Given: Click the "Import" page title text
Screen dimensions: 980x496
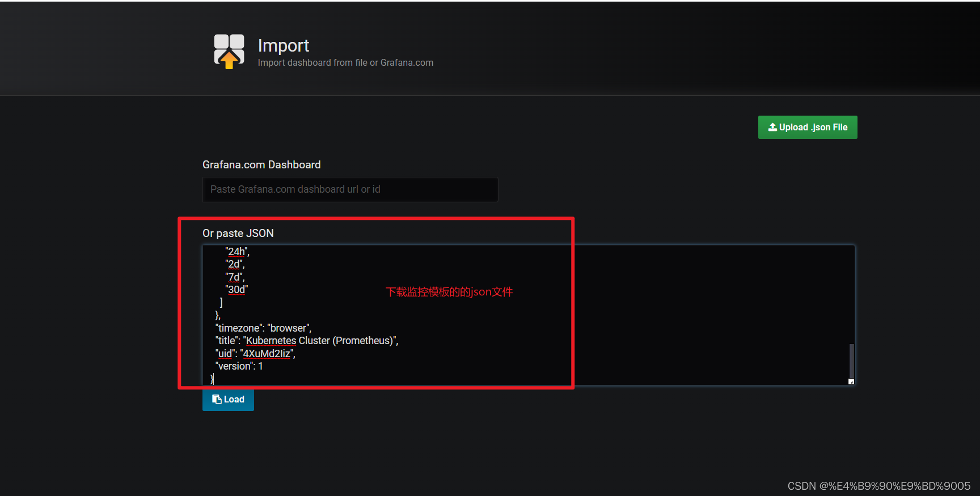Looking at the screenshot, I should point(284,45).
